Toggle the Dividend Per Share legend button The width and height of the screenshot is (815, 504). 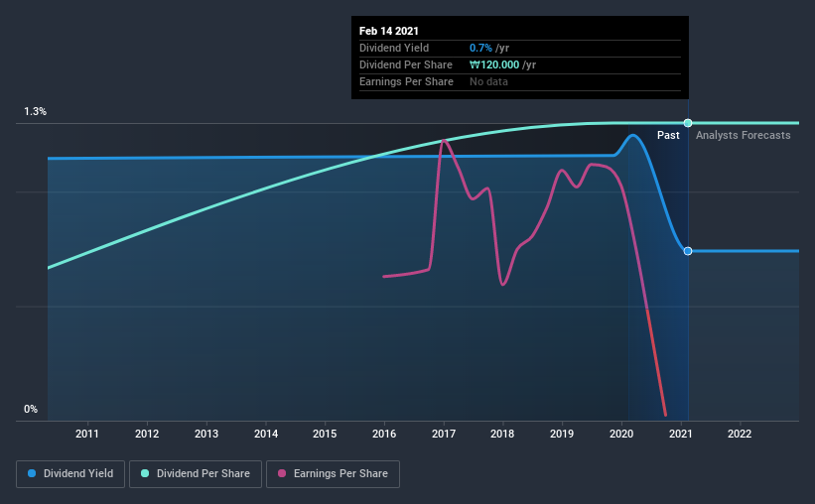pos(196,474)
